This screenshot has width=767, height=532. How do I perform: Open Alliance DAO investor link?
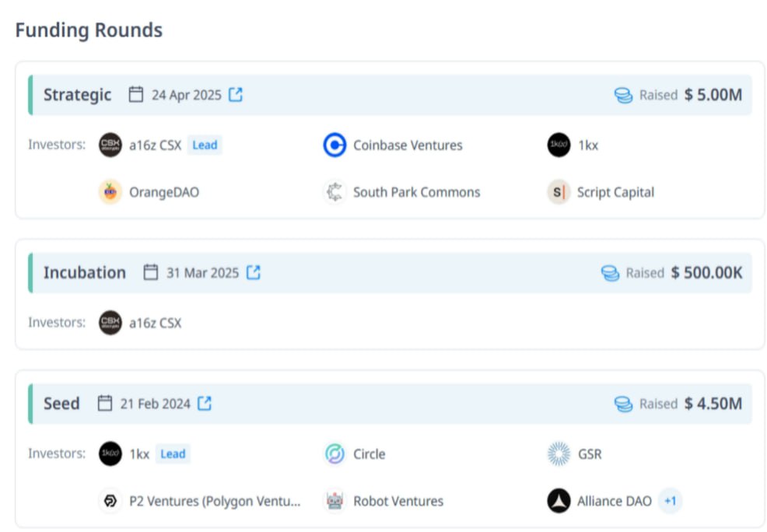pyautogui.click(x=615, y=501)
